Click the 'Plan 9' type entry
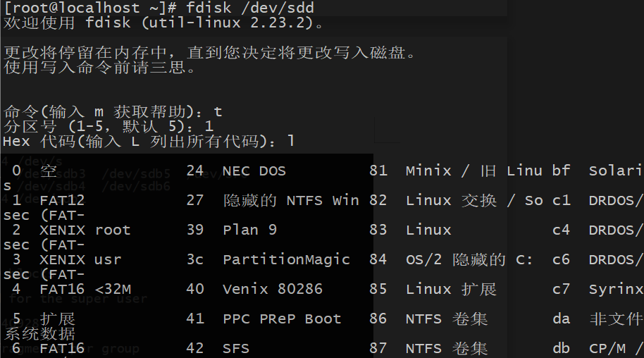The width and height of the screenshot is (644, 358). click(x=249, y=230)
